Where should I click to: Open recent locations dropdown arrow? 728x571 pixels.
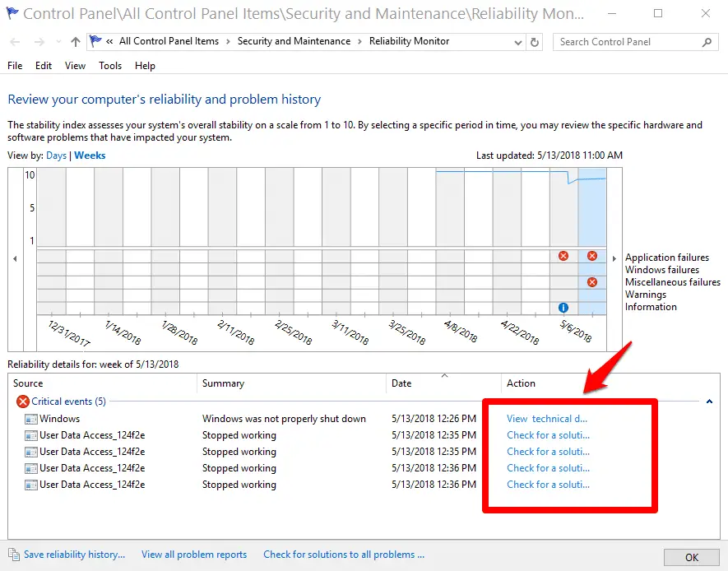pyautogui.click(x=58, y=42)
